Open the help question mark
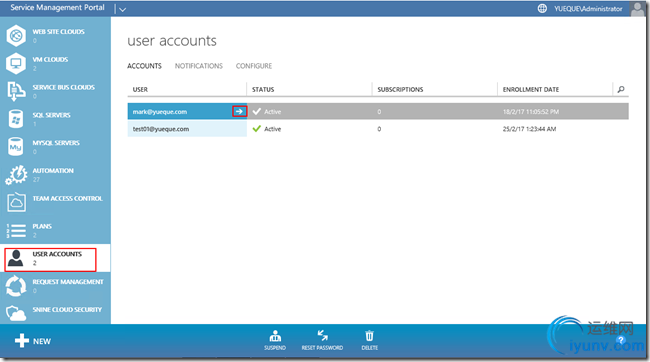 pyautogui.click(x=621, y=340)
